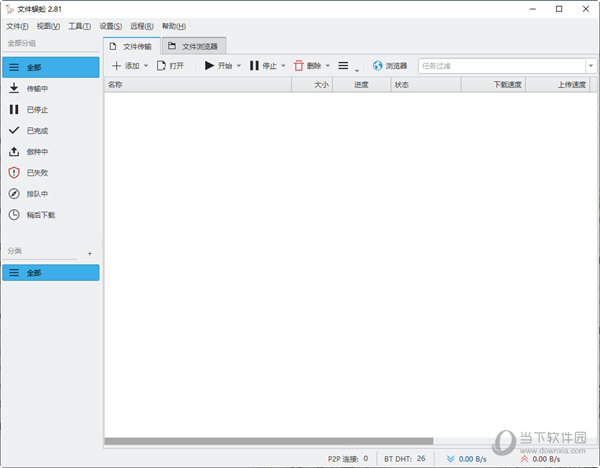This screenshot has height=468, width=600.
Task: Click the 全部分组 sidebar heading
Action: click(22, 43)
